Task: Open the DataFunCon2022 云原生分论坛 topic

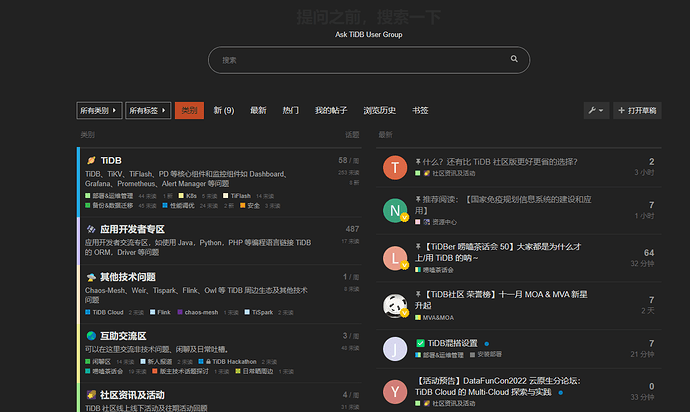Action: coord(498,386)
